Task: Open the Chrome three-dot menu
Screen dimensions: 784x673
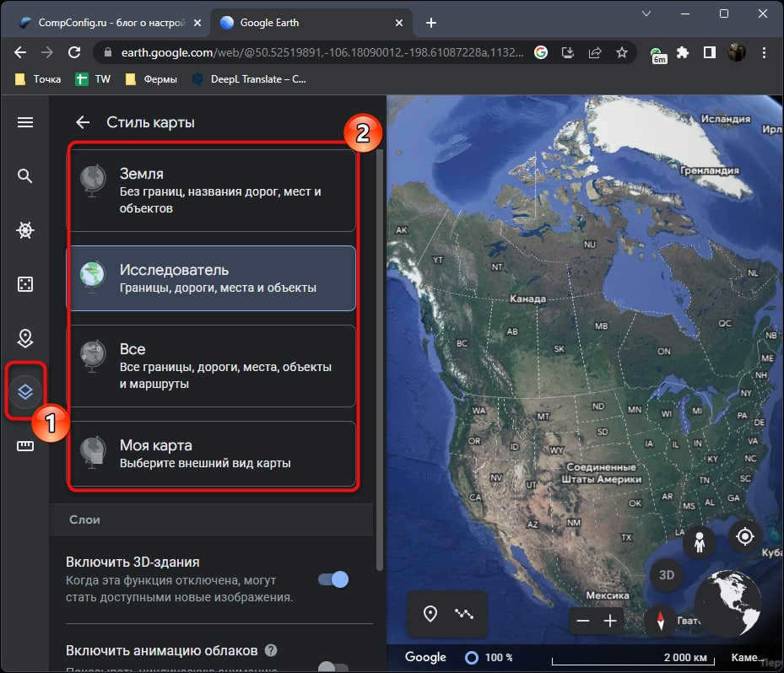Action: click(764, 52)
